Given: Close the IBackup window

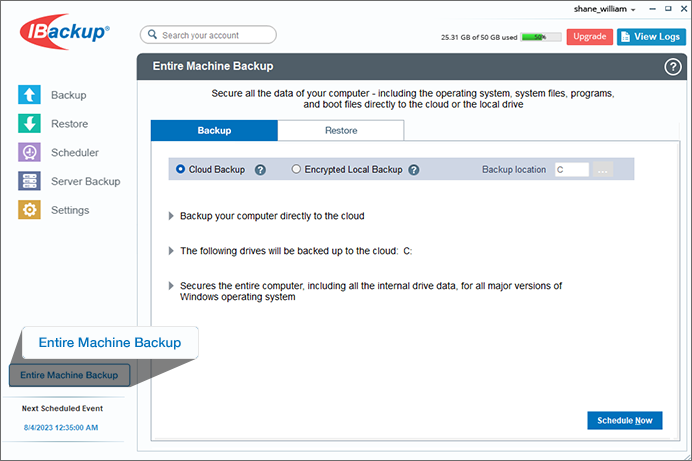Looking at the screenshot, I should 684,8.
